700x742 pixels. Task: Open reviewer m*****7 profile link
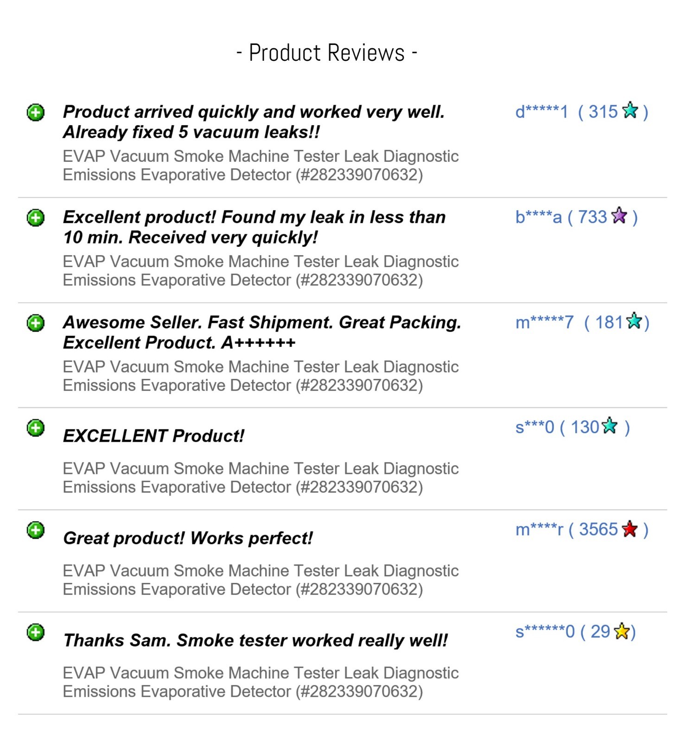click(x=544, y=322)
